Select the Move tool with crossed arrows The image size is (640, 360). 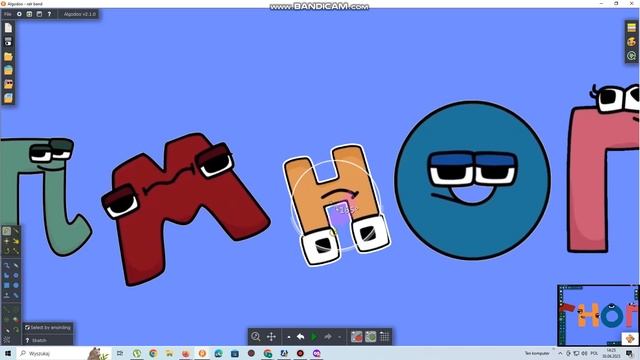tap(7, 241)
